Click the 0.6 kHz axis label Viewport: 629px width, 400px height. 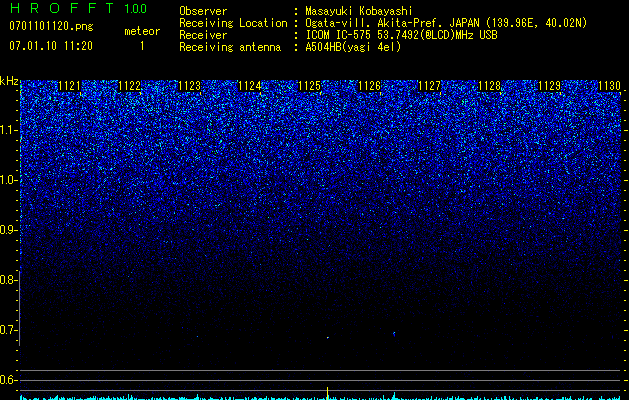8,380
